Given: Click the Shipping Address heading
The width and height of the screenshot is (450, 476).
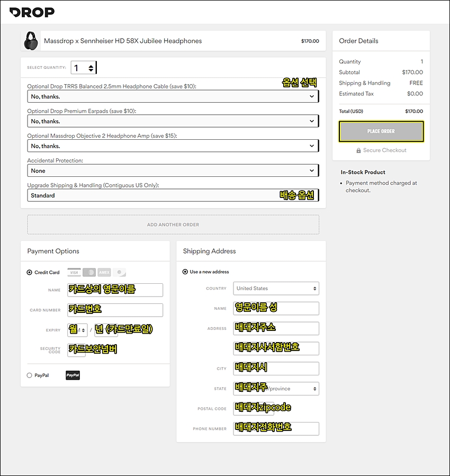Looking at the screenshot, I should pyautogui.click(x=209, y=251).
